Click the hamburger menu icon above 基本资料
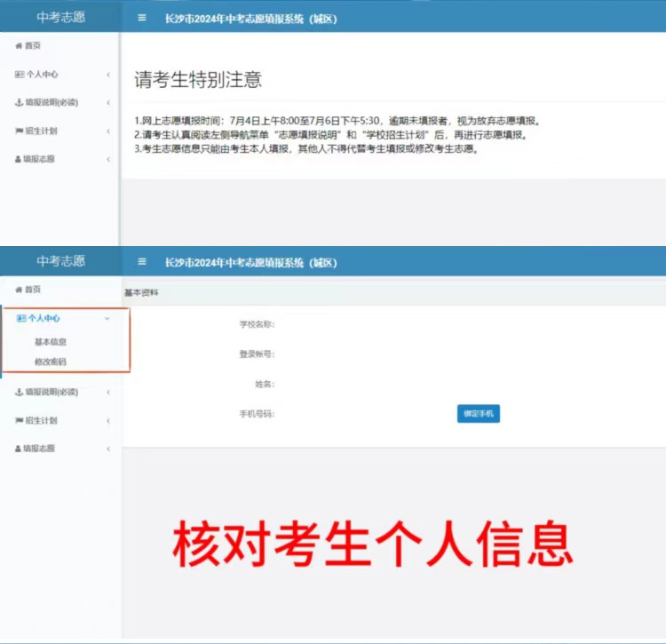The width and height of the screenshot is (666, 644). pyautogui.click(x=142, y=262)
